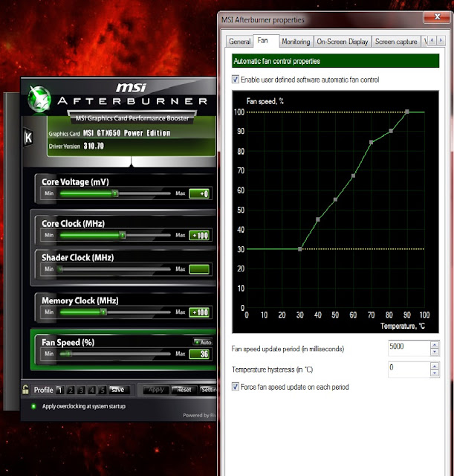The image size is (454, 476).
Task: Close the MSI Afterburner properties window
Action: 437,16
